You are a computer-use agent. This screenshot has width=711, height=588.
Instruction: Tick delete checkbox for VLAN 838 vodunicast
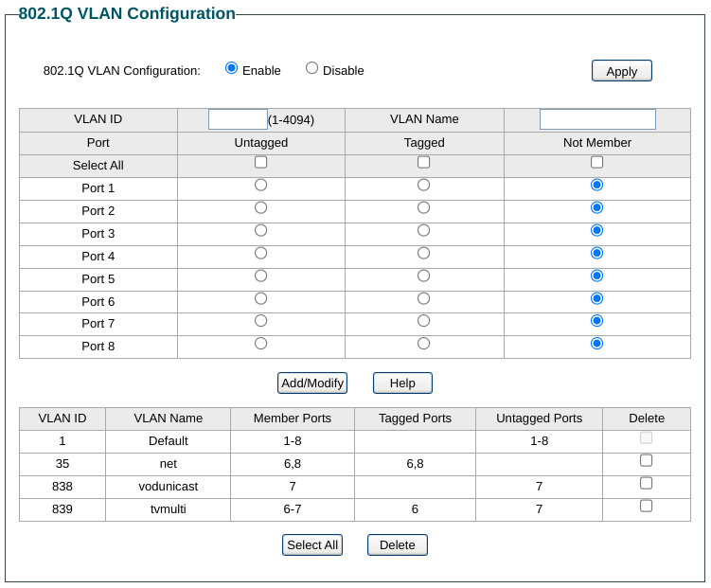coord(646,483)
